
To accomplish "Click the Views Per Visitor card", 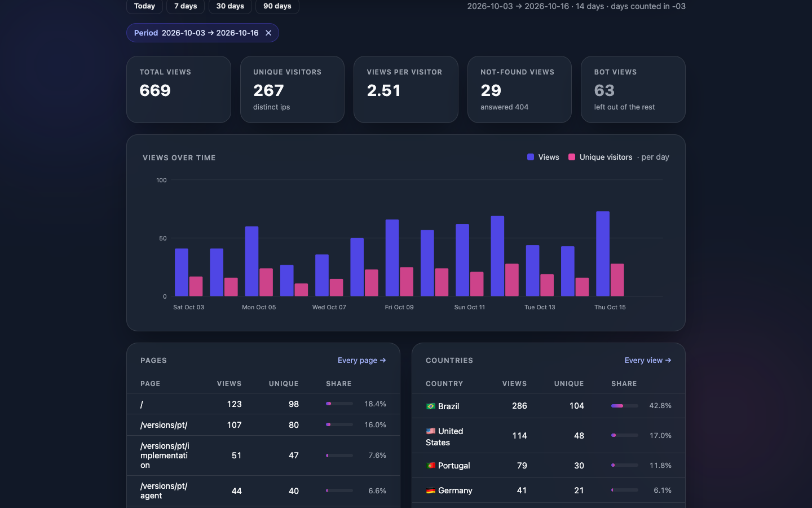I will 406,89.
